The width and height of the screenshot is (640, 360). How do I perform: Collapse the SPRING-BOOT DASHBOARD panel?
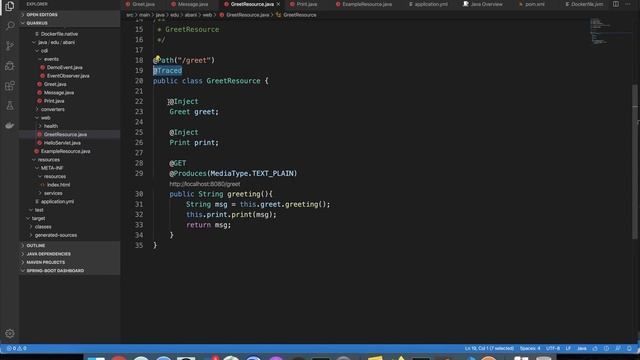pos(70,271)
